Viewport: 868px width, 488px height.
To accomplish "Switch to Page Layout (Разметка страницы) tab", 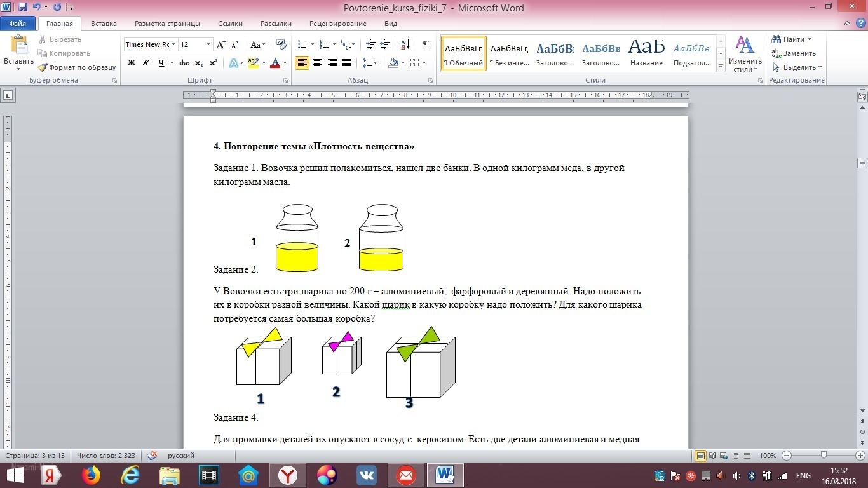I will pos(167,24).
